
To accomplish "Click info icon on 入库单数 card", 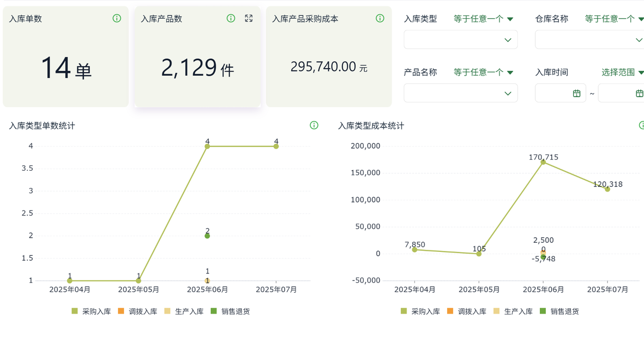I will (117, 19).
